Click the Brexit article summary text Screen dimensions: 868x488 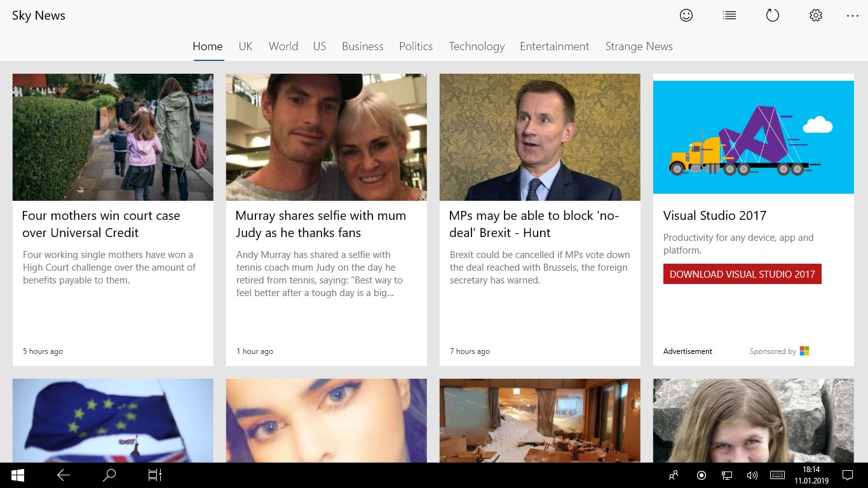(540, 268)
